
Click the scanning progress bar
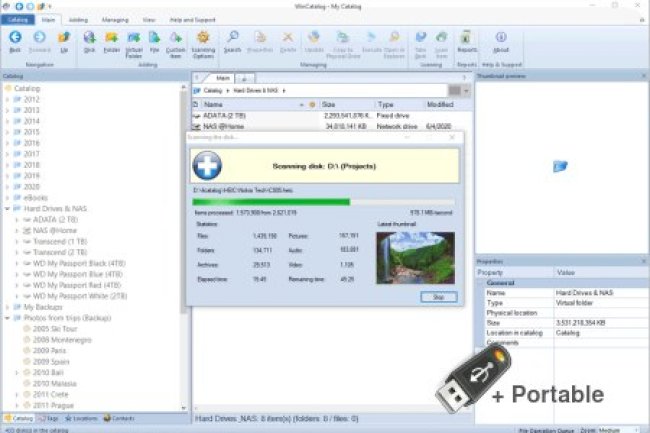(325, 201)
